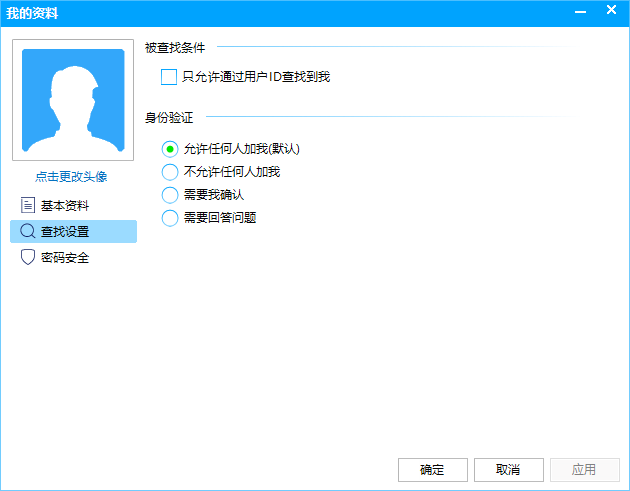This screenshot has height=491, width=630.
Task: Select the 需要我确认 radio option
Action: tap(170, 195)
